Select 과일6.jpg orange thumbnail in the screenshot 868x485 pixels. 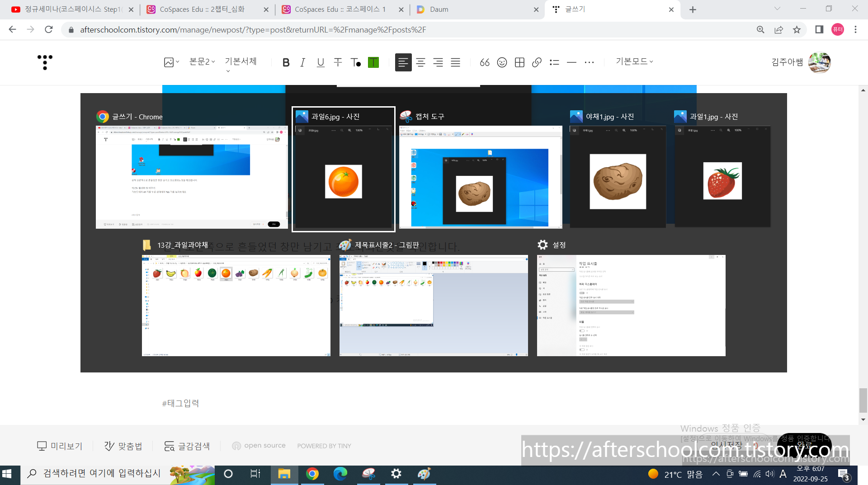click(344, 170)
